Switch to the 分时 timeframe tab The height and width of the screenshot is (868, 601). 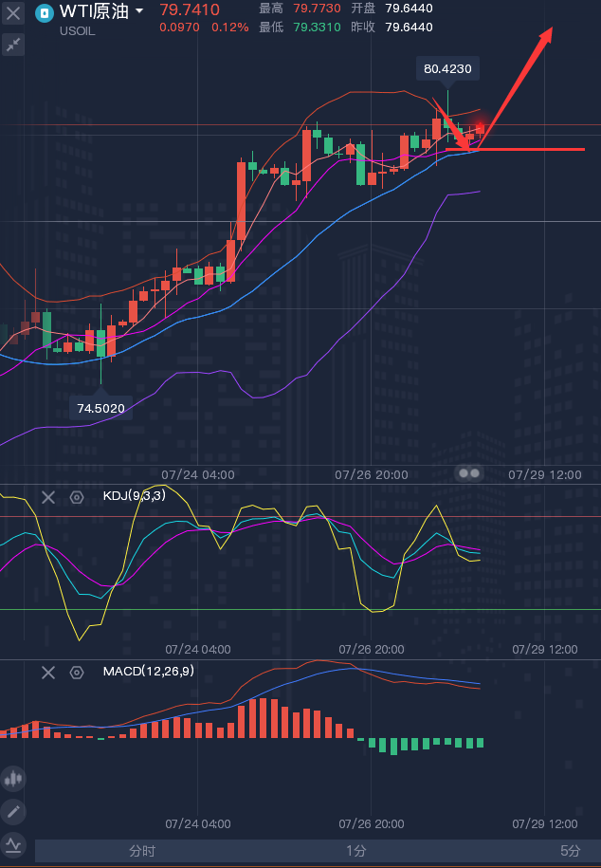coord(142,851)
